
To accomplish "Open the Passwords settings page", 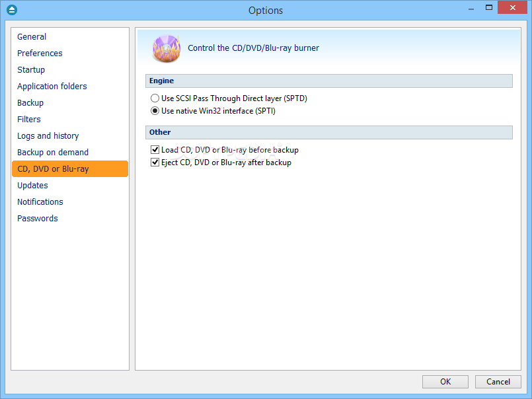I will click(x=37, y=219).
